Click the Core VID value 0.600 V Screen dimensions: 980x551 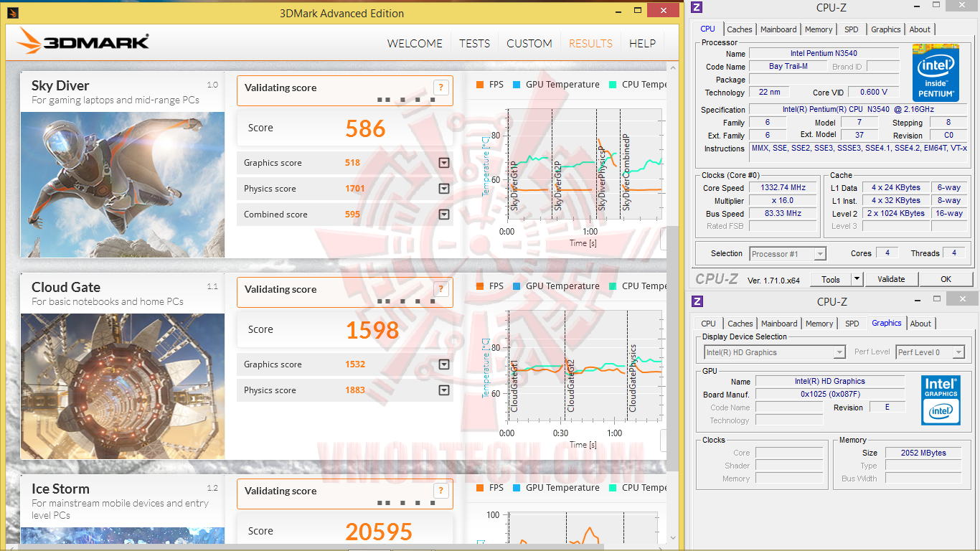point(873,93)
